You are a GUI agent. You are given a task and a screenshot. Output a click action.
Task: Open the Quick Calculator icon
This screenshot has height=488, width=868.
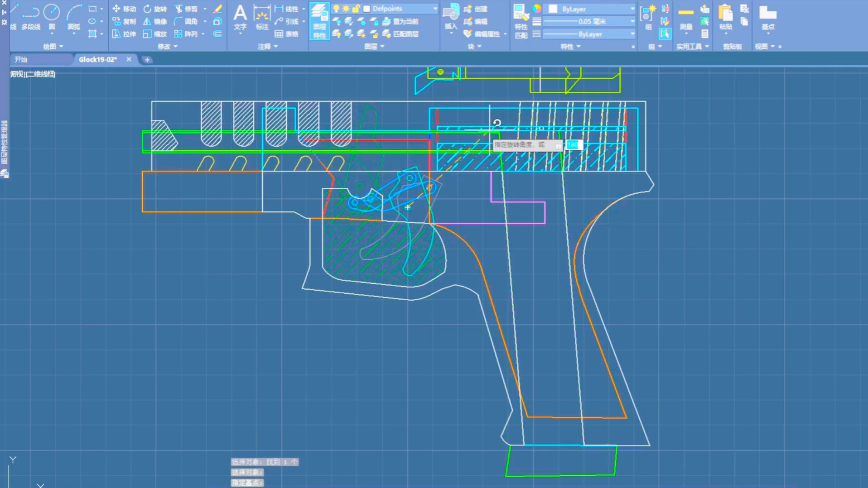[x=705, y=34]
